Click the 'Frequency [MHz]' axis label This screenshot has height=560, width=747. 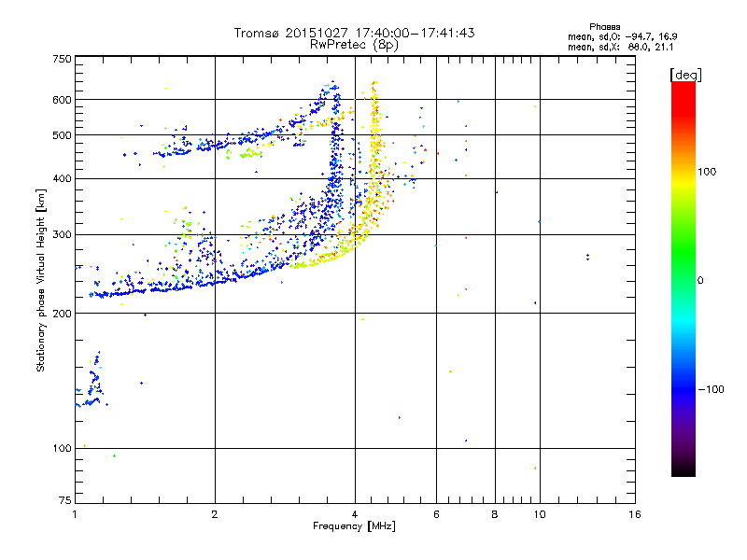click(354, 526)
